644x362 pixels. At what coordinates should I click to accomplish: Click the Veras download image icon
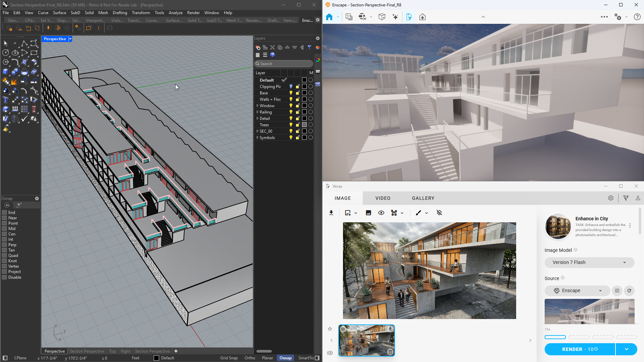(x=331, y=213)
